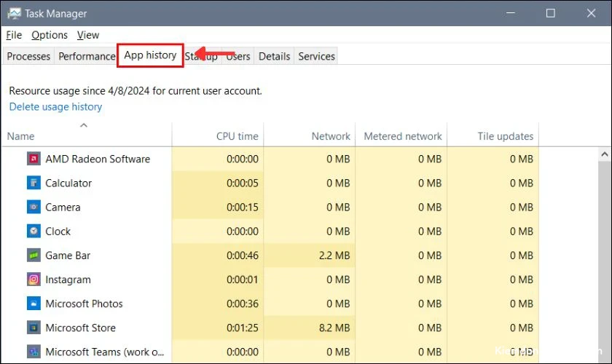Minimize the Task Manager window
Screen dimensions: 612x364
click(510, 13)
